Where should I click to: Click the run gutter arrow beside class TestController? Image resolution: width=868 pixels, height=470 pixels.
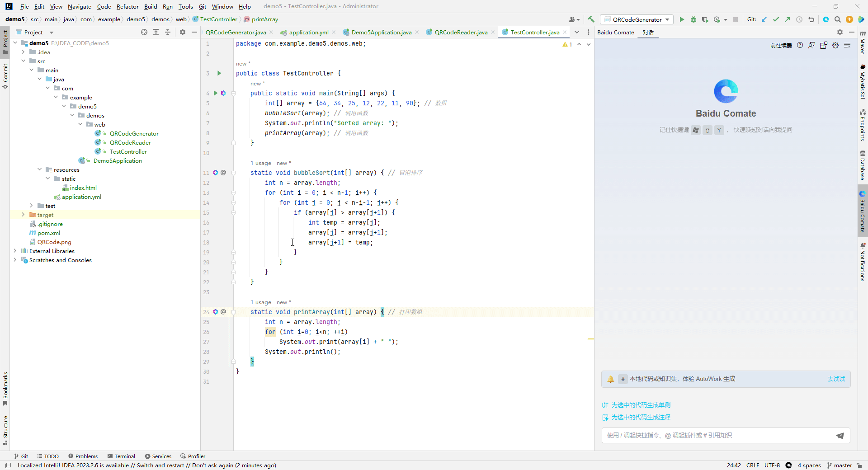tap(219, 73)
